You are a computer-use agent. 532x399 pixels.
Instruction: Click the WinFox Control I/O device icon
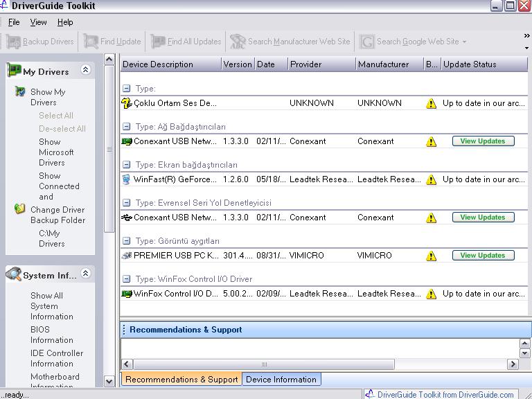point(127,294)
